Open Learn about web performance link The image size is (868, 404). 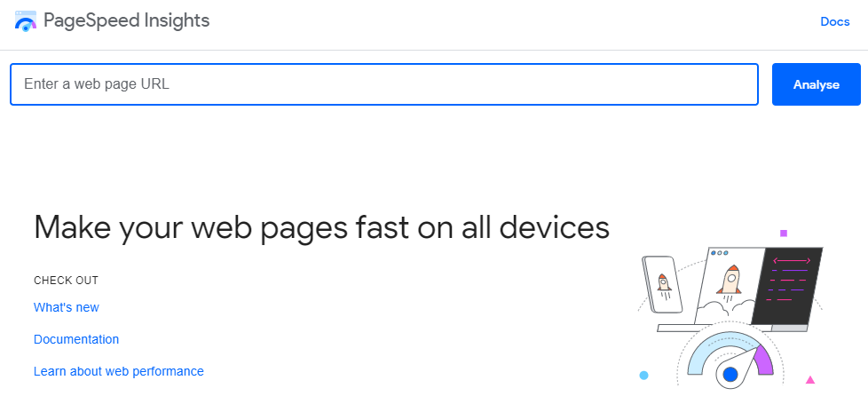point(119,371)
